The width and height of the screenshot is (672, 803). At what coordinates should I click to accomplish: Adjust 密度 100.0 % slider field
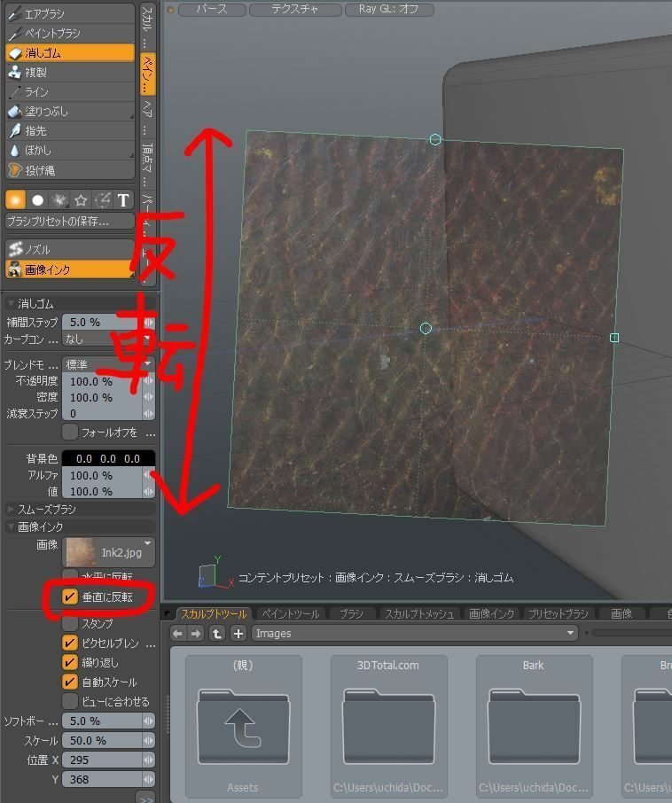point(108,397)
